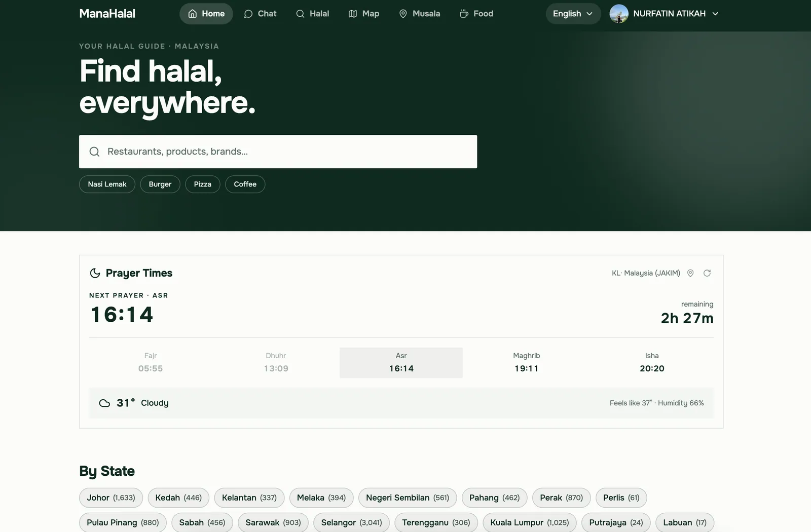Filter by state Sabah (456)
The image size is (811, 532).
202,522
